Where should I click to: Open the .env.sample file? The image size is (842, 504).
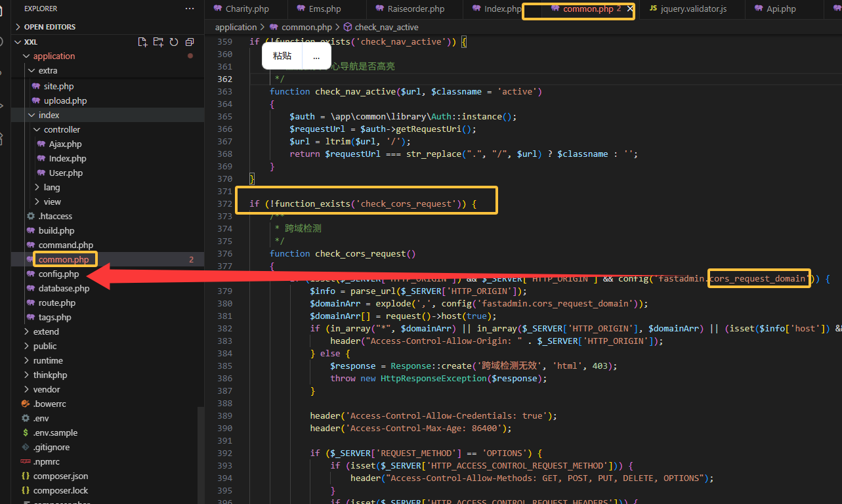coord(55,433)
